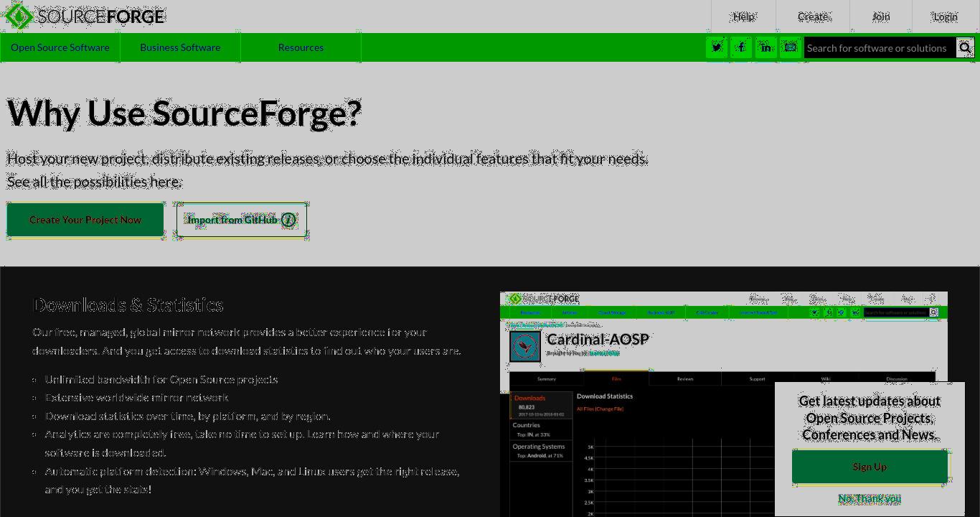Click the SourceForge logo
Screen dimensions: 980x517
point(85,16)
